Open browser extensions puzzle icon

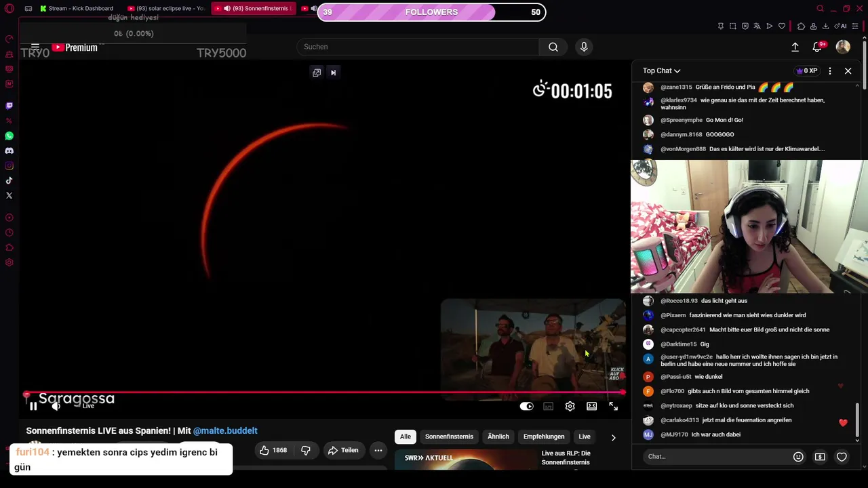801,26
